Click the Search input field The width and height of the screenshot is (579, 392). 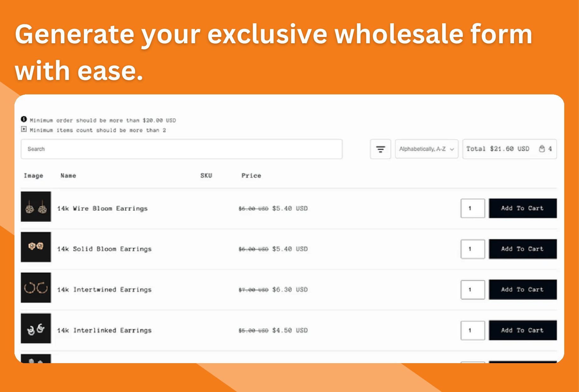[x=181, y=149]
